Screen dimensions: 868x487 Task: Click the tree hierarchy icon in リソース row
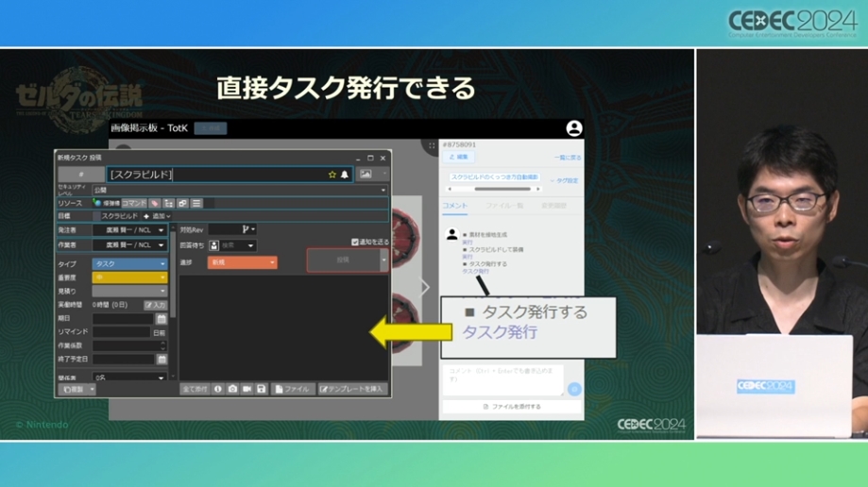tap(169, 203)
